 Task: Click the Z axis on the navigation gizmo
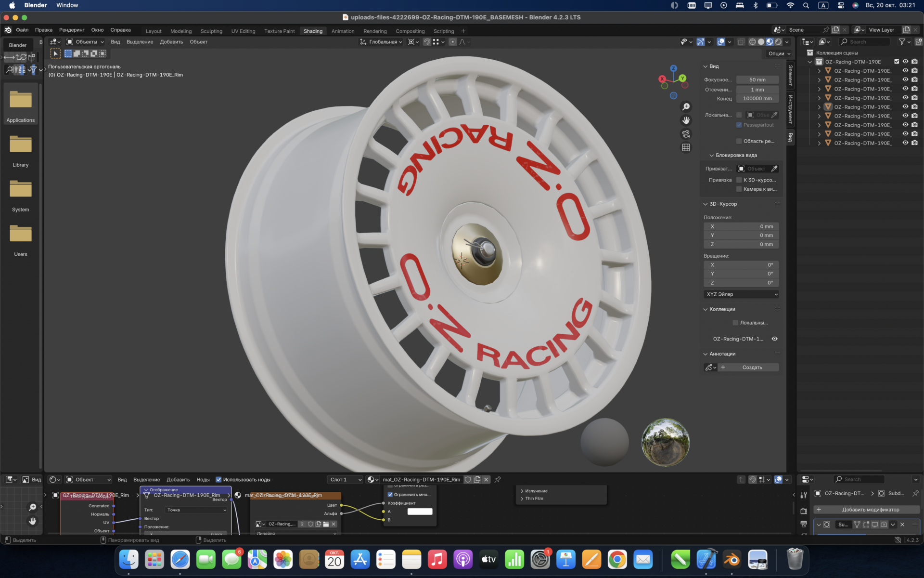[x=673, y=68]
